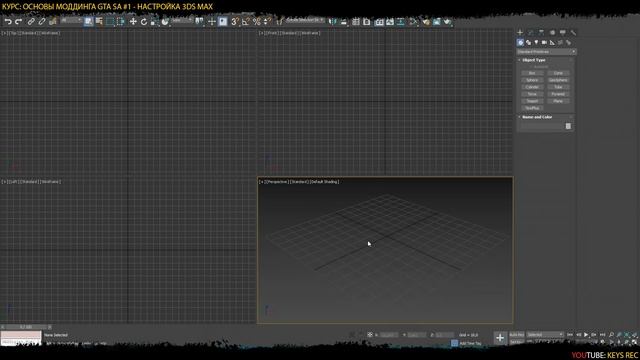This screenshot has height=360, width=640.
Task: Activate the Unlink Selection tool
Action: tap(42, 21)
